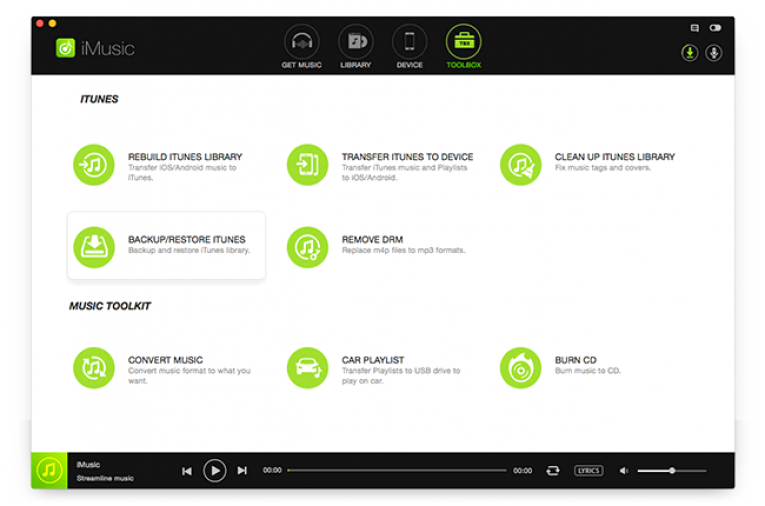Toggle the switch at top right
The width and height of the screenshot is (765, 506).
click(x=715, y=28)
